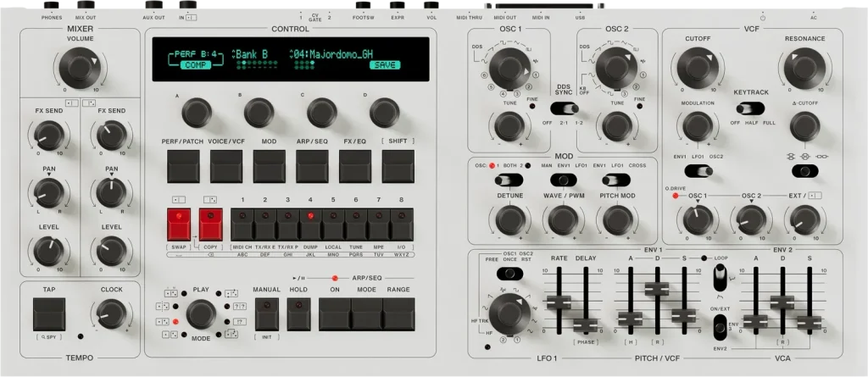Click the red COPY layer button

[211, 225]
